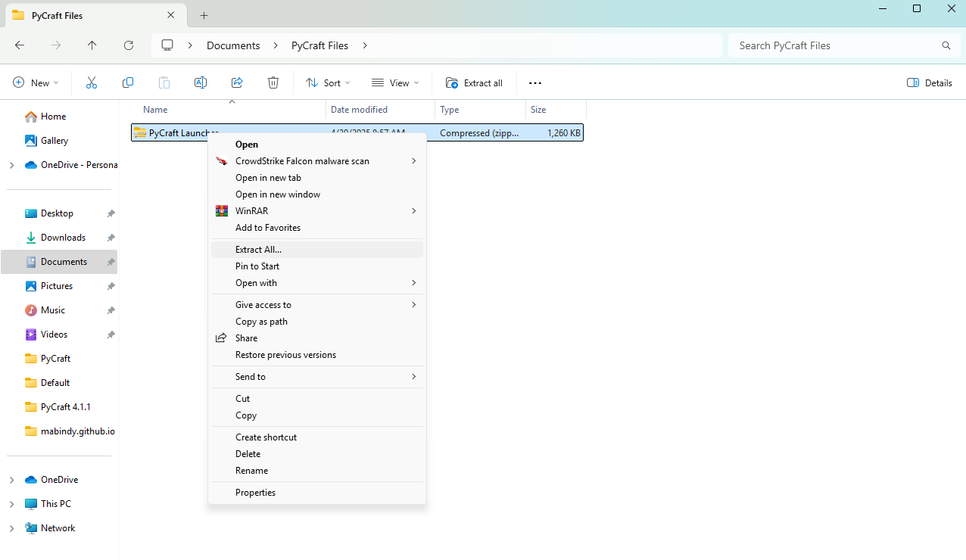This screenshot has width=966, height=560.
Task: Click the Delete trash icon in toolbar
Action: click(x=273, y=82)
